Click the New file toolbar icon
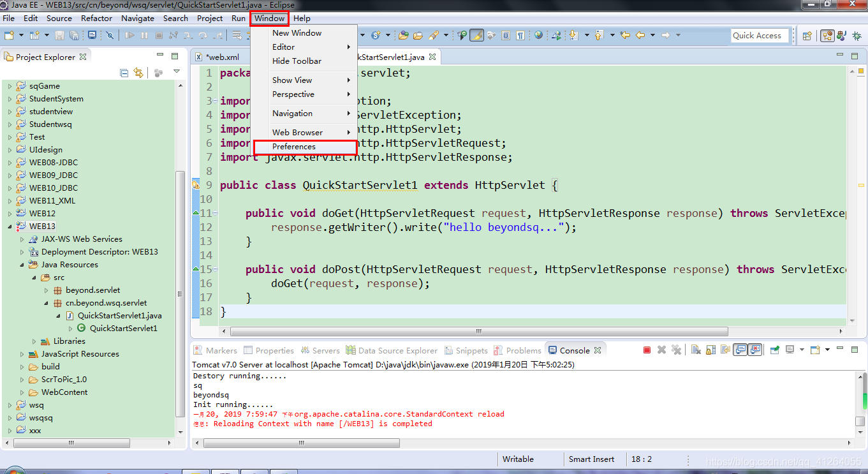 9,35
